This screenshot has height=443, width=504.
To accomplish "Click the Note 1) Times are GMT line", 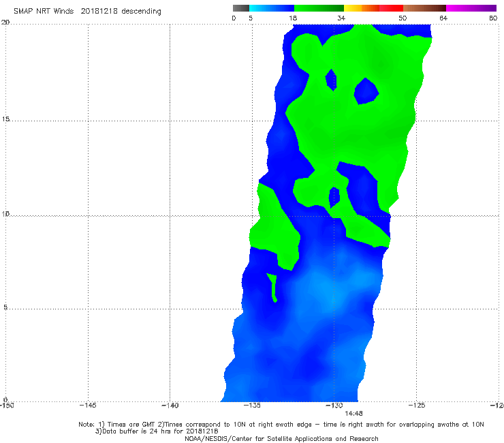I will pyautogui.click(x=281, y=425).
